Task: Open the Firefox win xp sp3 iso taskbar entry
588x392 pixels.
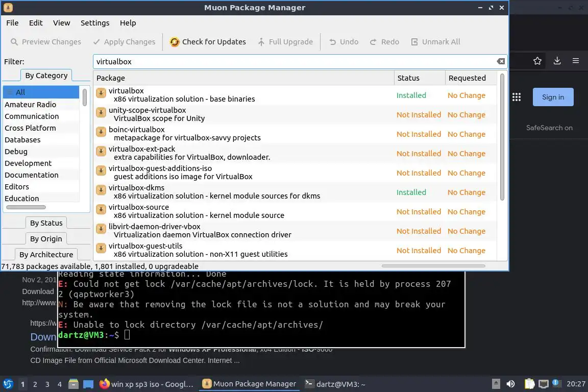Action: [x=147, y=384]
